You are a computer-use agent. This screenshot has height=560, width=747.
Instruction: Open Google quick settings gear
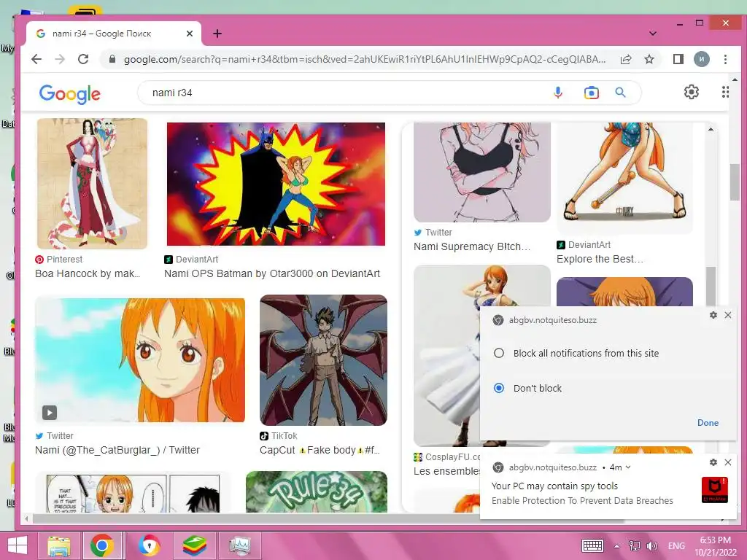point(692,92)
